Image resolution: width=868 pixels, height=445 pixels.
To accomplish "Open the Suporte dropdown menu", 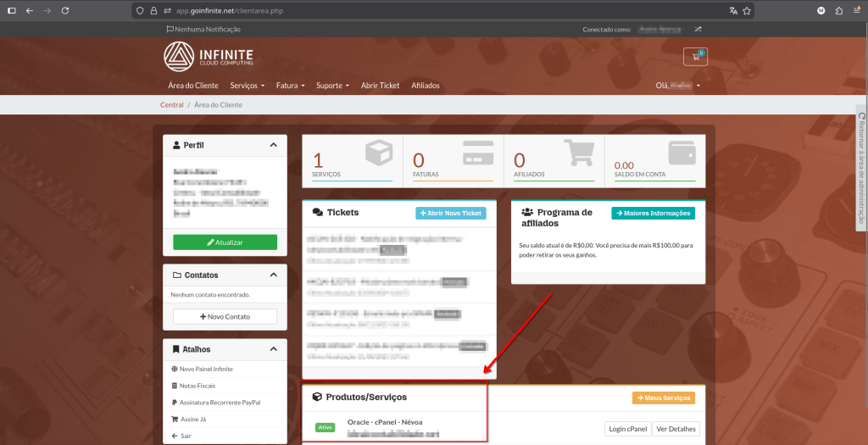I will [x=332, y=86].
